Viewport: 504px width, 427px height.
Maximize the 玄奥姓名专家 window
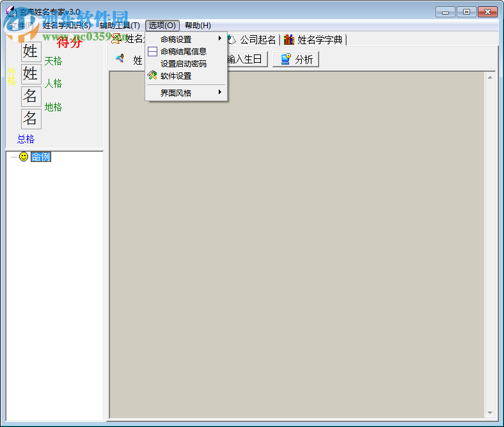[x=466, y=12]
